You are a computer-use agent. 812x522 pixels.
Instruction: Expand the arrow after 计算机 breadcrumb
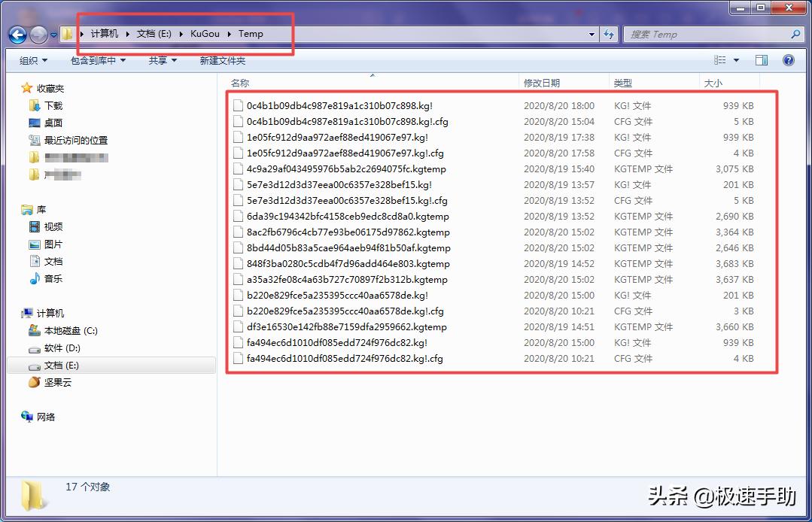tap(127, 34)
